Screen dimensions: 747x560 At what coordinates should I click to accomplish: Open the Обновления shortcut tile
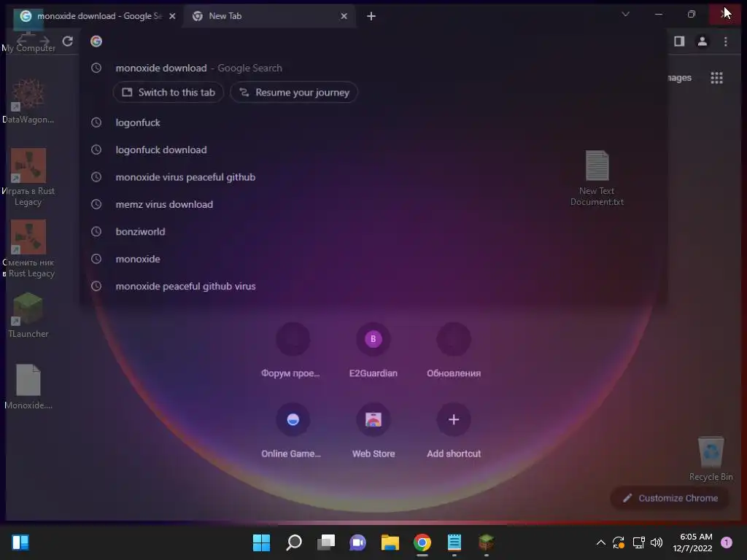click(454, 351)
